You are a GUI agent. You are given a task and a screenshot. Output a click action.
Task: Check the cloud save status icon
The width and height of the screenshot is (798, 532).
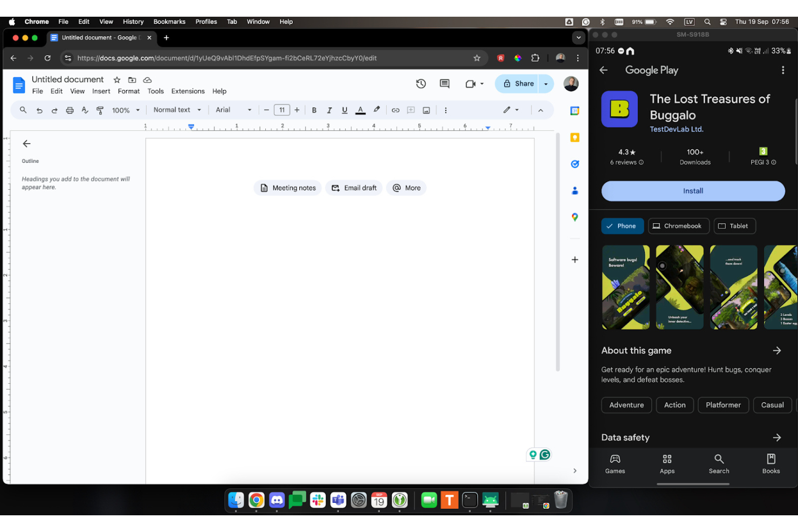click(147, 80)
